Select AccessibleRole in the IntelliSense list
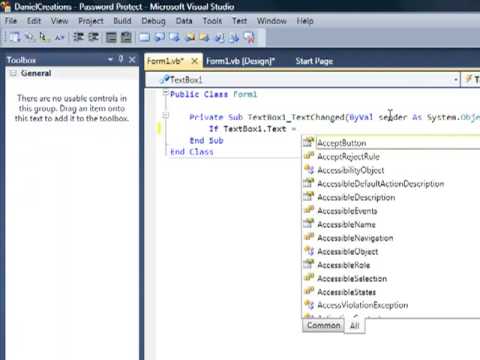The height and width of the screenshot is (360, 480). 391,265
